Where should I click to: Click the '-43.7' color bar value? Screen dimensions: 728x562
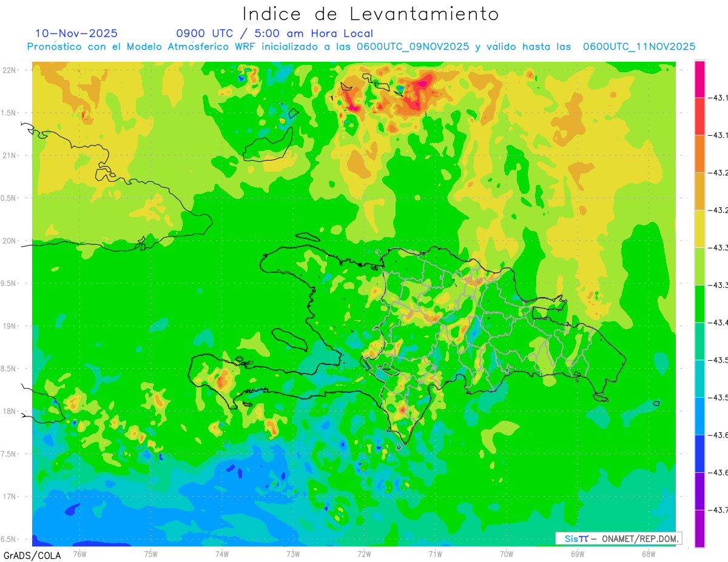click(718, 510)
